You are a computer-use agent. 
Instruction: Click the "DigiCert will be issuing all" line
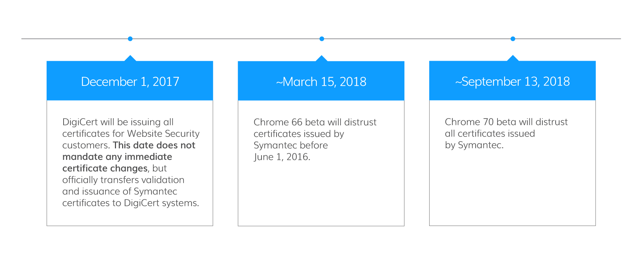(x=118, y=122)
